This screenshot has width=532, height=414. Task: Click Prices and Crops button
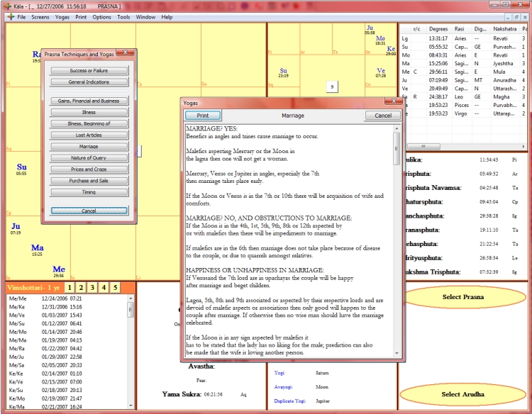click(89, 169)
